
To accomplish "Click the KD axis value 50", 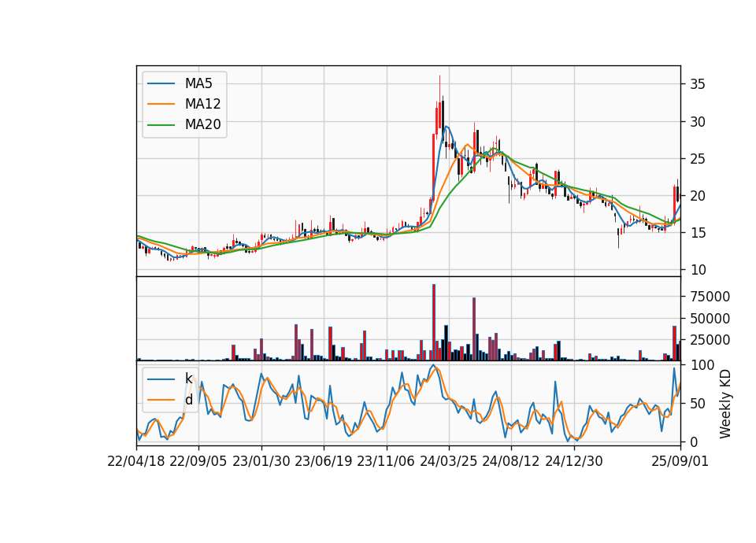I will pos(698,403).
